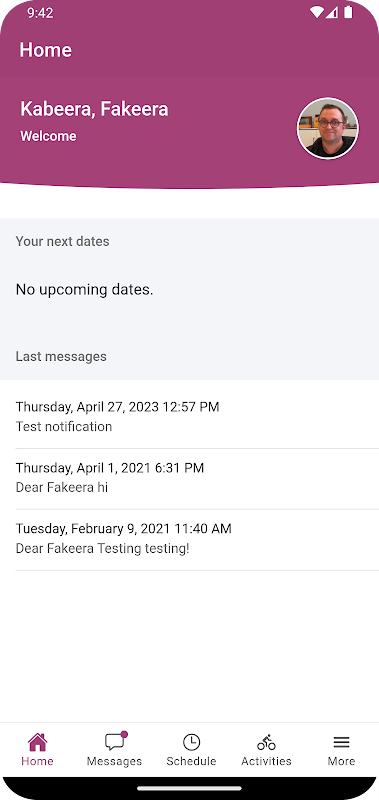Select the Activities bicycle icon

[x=266, y=742]
